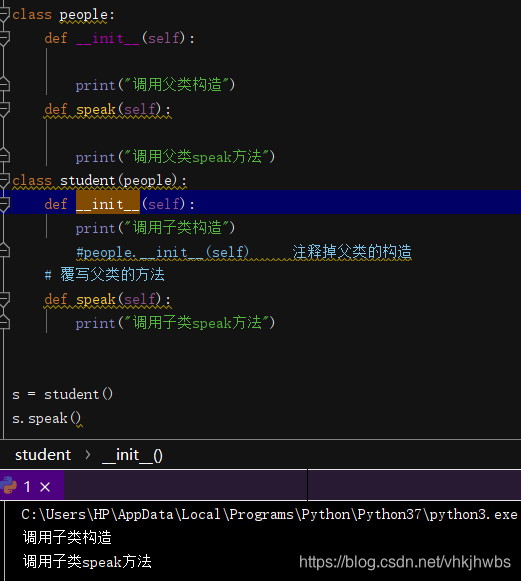Click the string "调用父类构造"

[177, 85]
